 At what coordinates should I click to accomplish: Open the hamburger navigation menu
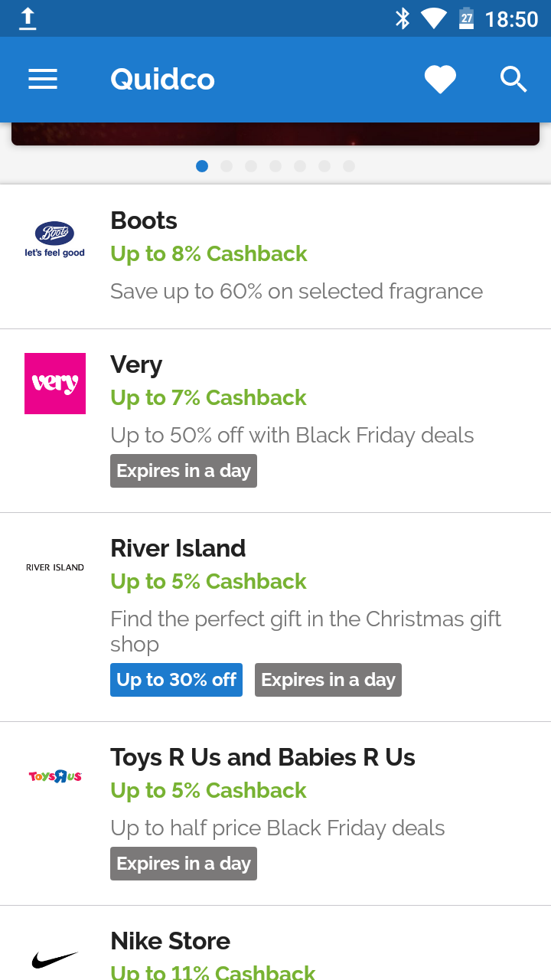43,80
